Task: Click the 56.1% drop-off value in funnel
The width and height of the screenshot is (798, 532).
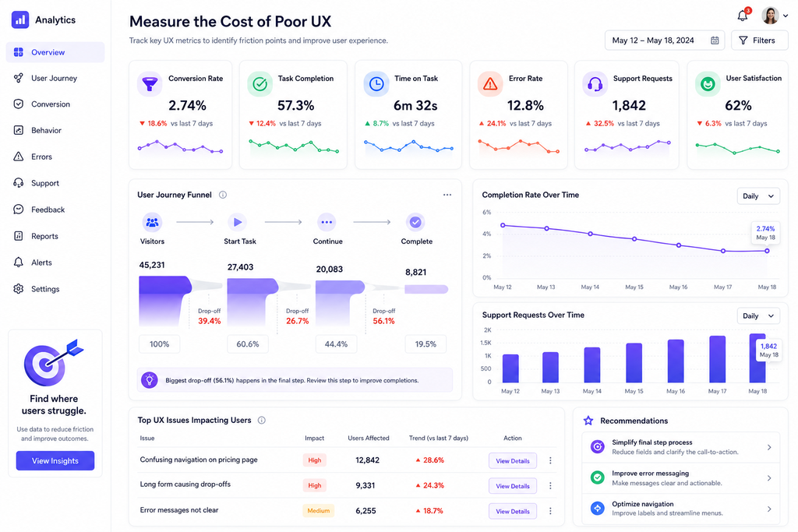Action: pos(383,321)
